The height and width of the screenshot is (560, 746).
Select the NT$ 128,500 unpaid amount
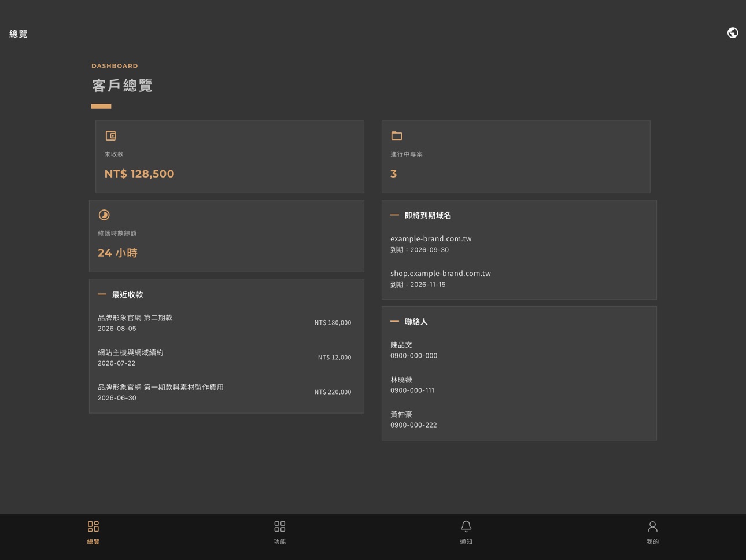[x=139, y=174]
